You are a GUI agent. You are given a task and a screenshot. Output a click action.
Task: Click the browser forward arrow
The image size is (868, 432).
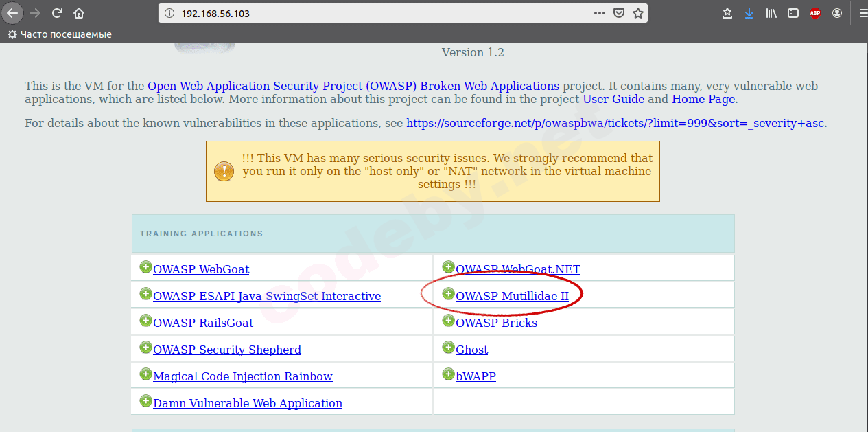(36, 13)
